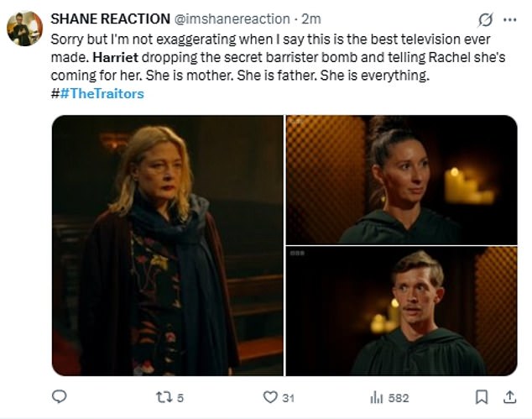The image size is (532, 419).
Task: Like the post with the heart icon
Action: [270, 396]
